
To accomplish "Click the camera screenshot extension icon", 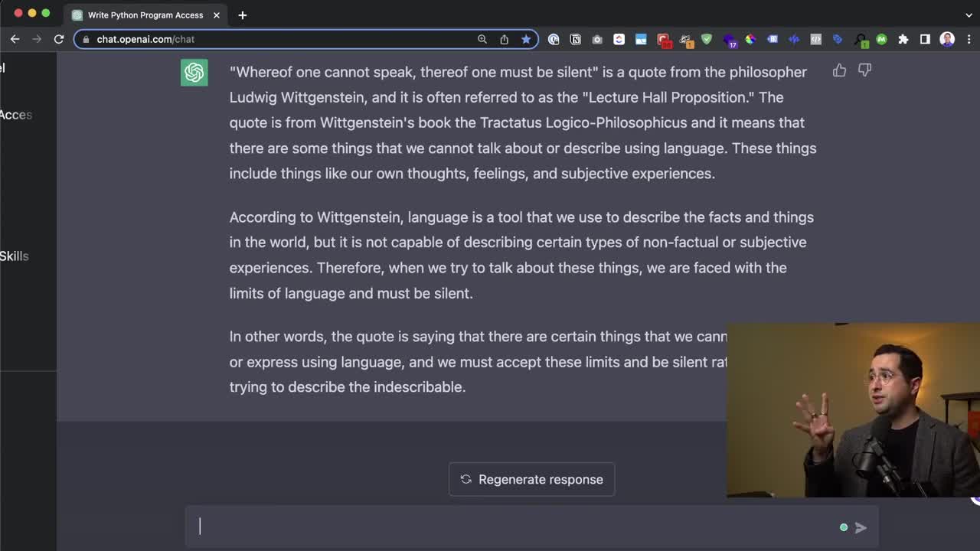I will 597,40.
